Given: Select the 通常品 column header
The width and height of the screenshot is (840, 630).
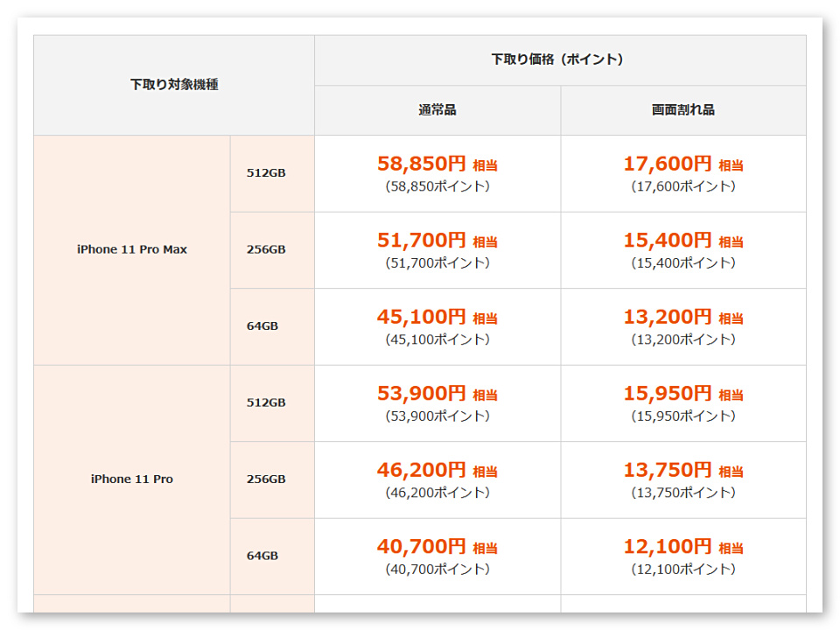Looking at the screenshot, I should click(x=437, y=110).
